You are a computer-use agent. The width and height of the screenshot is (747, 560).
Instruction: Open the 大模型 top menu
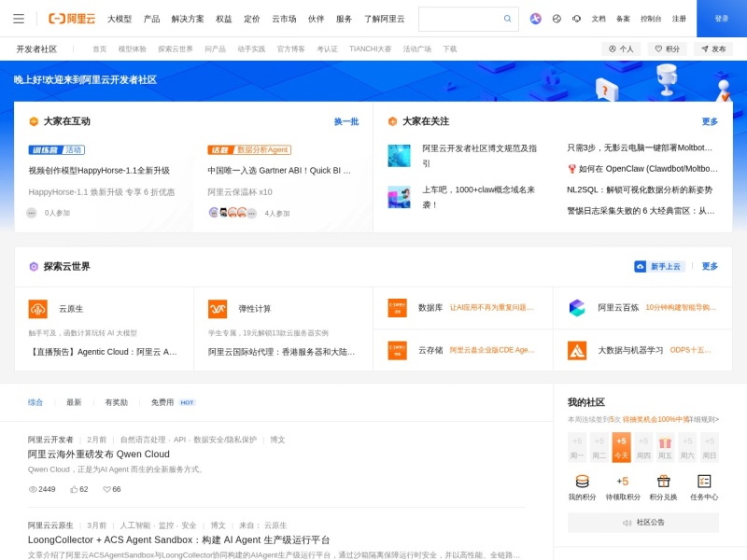(x=120, y=19)
